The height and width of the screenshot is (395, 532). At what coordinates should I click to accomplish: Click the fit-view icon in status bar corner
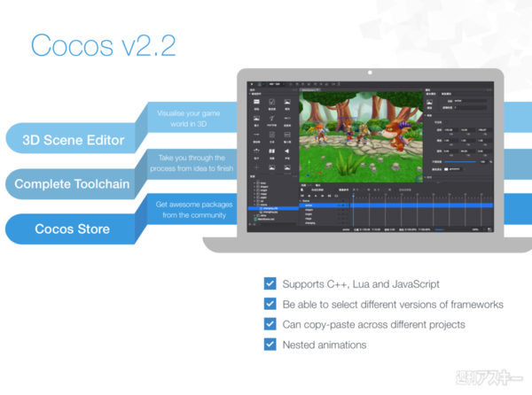(489, 229)
